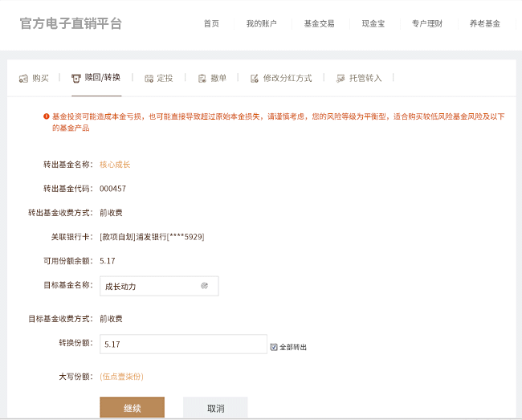Open the 目标基金名称 dropdown
This screenshot has width=522, height=420.
tap(159, 286)
